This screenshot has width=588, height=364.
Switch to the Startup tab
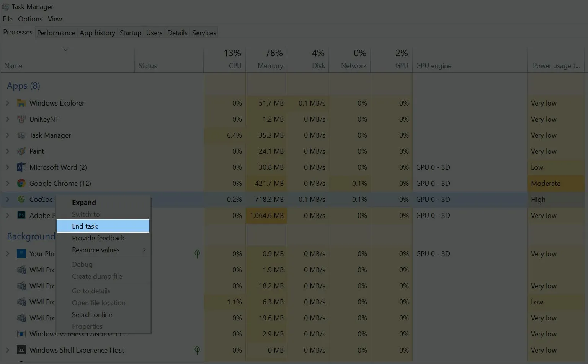[x=131, y=33]
